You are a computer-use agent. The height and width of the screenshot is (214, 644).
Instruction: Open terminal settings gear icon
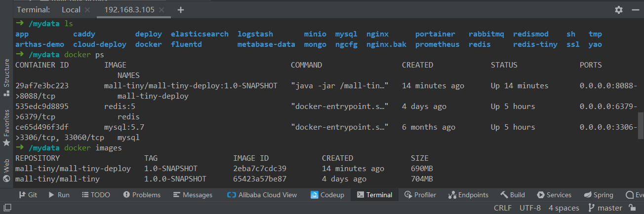pos(619,10)
